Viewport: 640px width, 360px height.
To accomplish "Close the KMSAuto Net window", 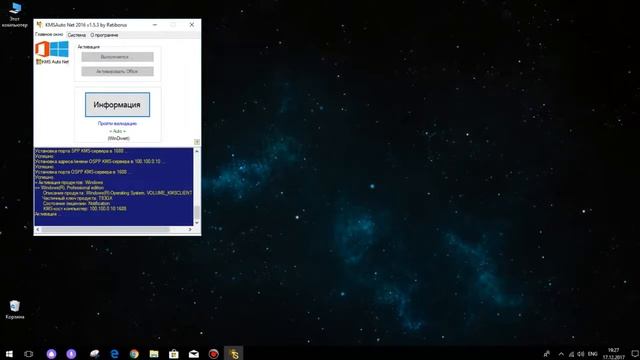I will click(191, 25).
